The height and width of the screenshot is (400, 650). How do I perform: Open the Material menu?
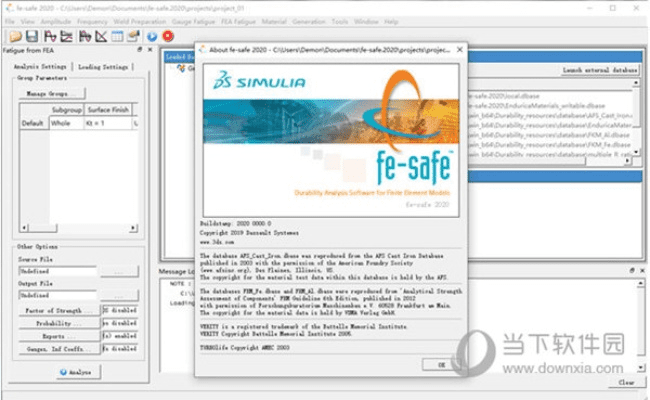point(273,20)
